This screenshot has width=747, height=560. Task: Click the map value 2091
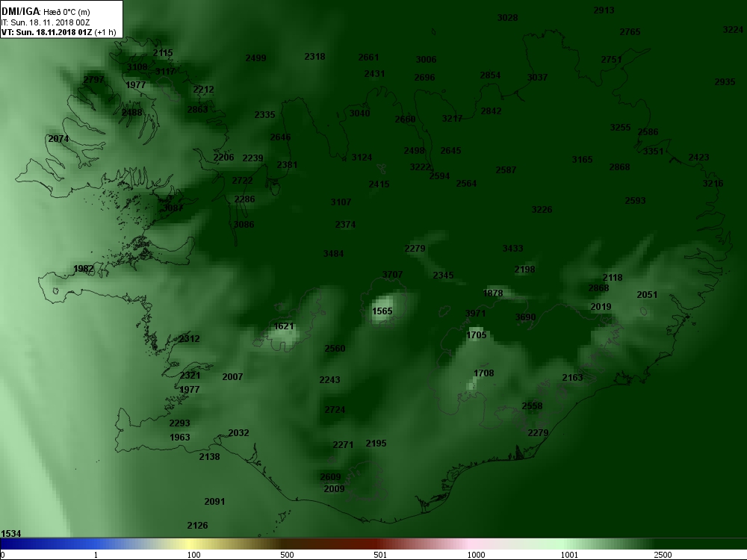[215, 502]
